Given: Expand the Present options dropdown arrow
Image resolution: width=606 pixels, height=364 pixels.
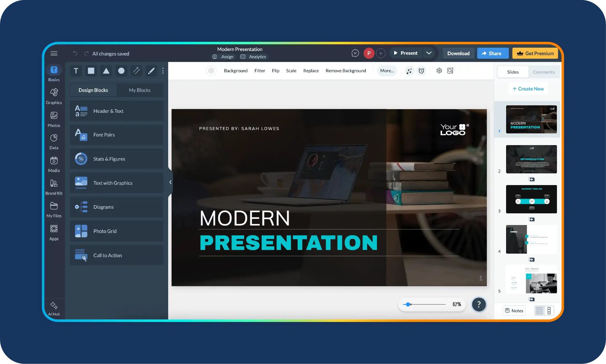Looking at the screenshot, I should 429,53.
